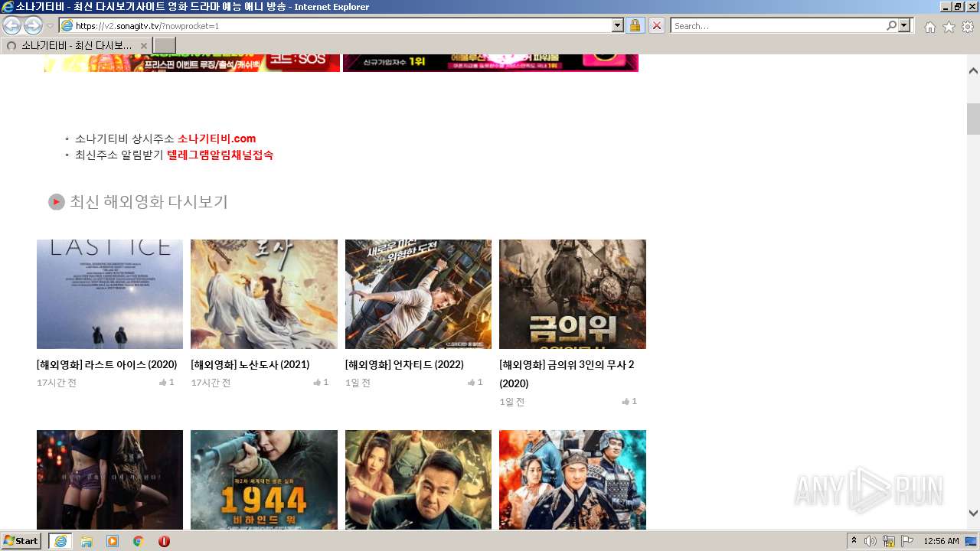980x551 pixels.
Task: Click the vertical scrollbar thumb
Action: click(973, 119)
